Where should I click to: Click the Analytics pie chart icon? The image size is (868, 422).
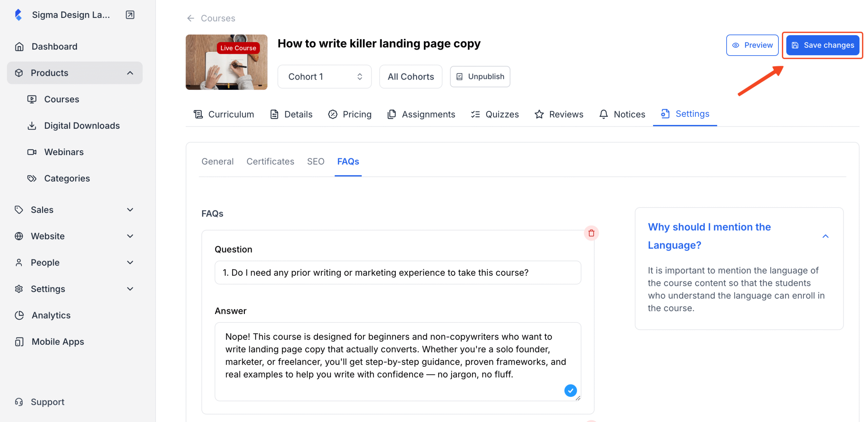tap(19, 315)
